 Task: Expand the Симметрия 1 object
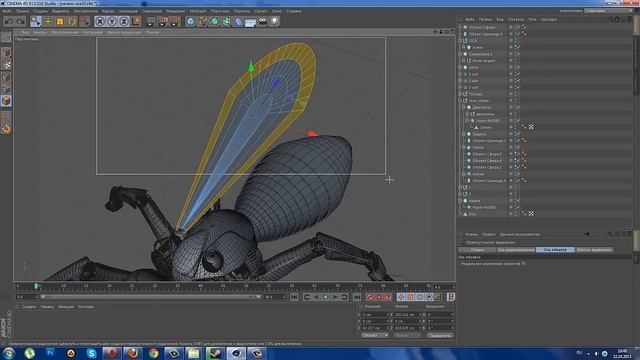pyautogui.click(x=460, y=54)
